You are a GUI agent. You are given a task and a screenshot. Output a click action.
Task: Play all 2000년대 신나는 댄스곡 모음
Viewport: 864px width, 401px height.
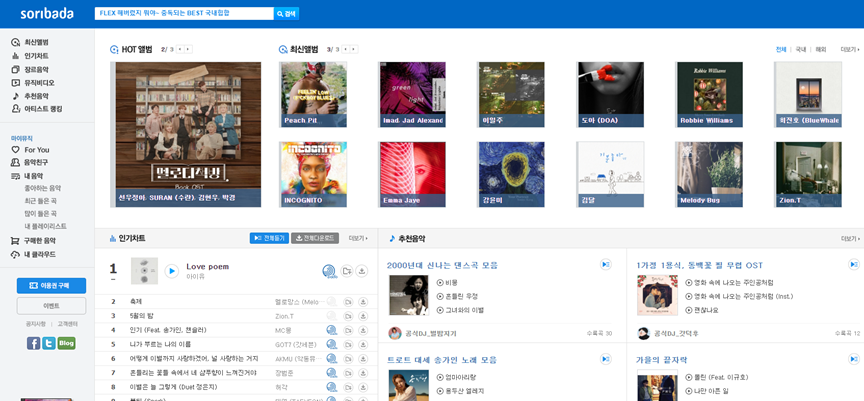606,265
